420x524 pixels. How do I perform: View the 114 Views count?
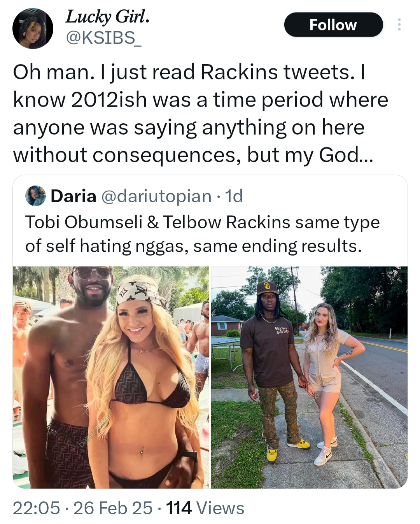coord(205,508)
